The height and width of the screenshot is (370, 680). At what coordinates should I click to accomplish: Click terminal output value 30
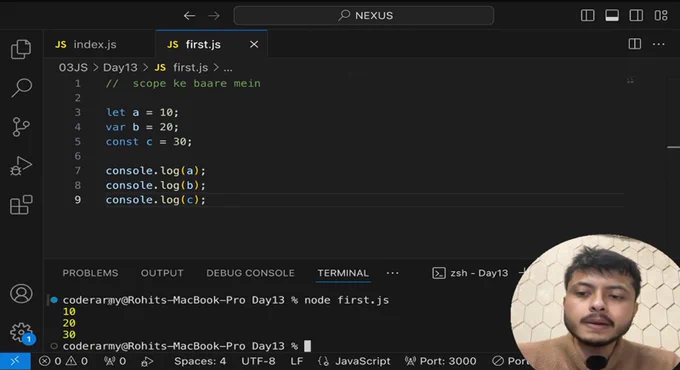69,334
